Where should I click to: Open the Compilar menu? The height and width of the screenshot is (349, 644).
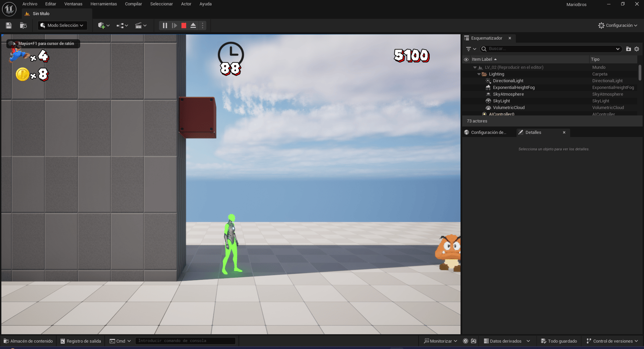(133, 4)
